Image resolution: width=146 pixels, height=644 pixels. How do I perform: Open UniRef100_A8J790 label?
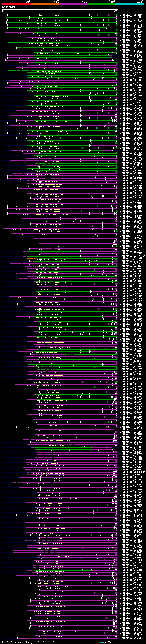[x=131, y=361]
